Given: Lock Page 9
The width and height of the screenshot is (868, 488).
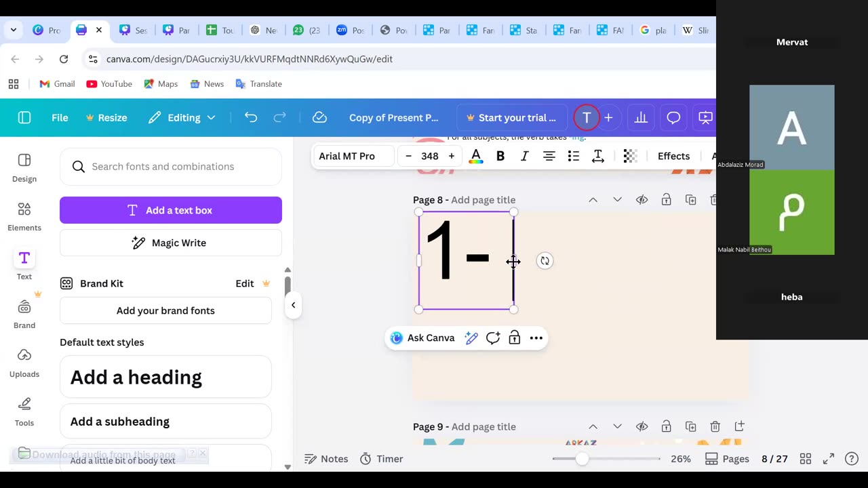Looking at the screenshot, I should (666, 426).
